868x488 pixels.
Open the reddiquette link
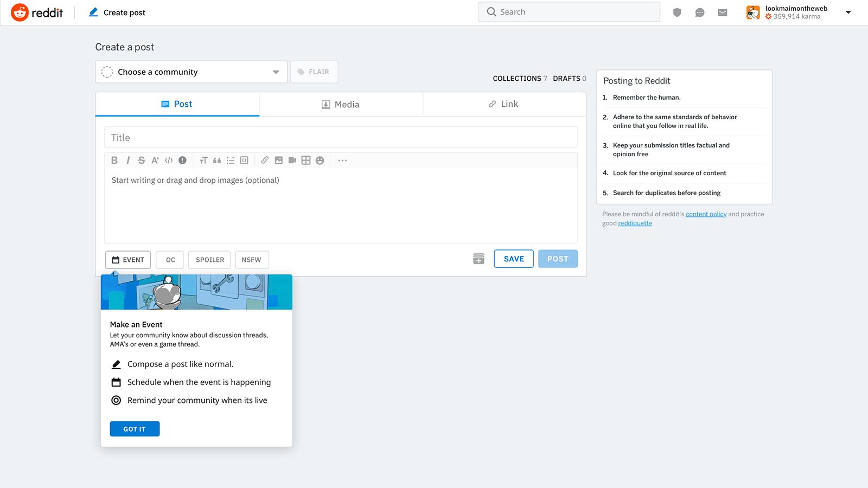(x=635, y=223)
